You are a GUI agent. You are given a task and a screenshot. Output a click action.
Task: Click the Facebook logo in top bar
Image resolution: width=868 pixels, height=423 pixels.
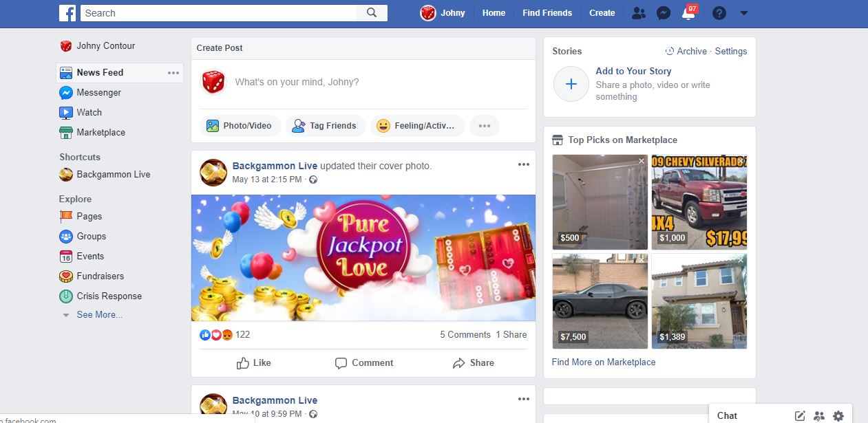click(x=67, y=13)
